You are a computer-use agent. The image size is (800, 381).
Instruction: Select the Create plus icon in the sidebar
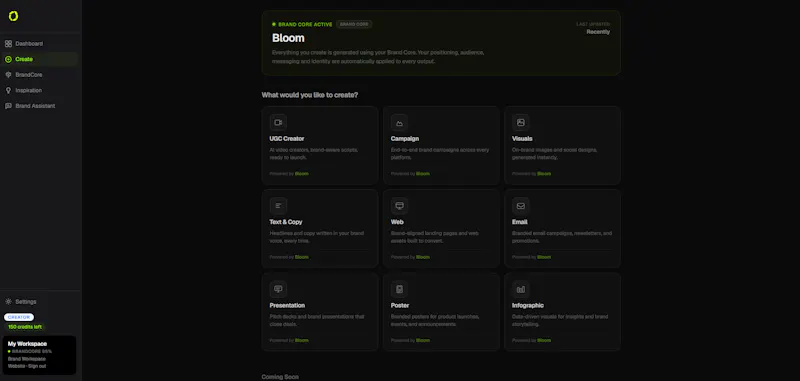point(8,59)
